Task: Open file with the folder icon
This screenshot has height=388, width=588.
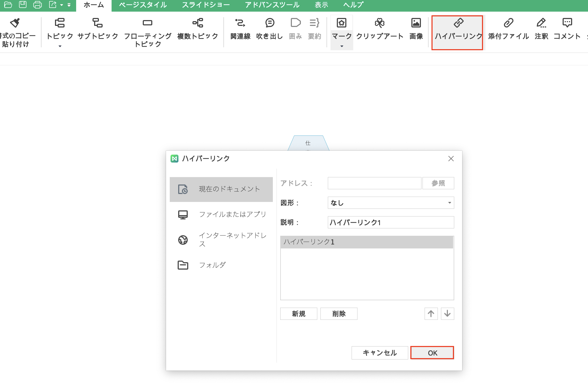Action: [x=8, y=5]
